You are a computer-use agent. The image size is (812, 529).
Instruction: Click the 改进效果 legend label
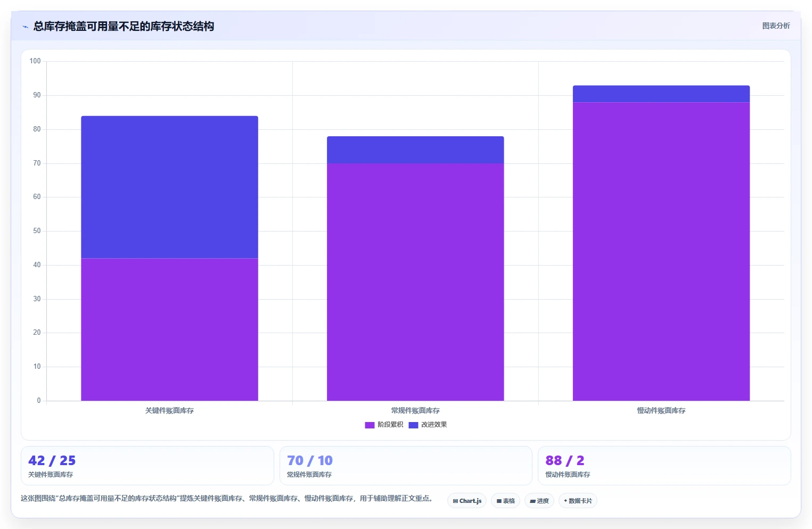pyautogui.click(x=434, y=425)
